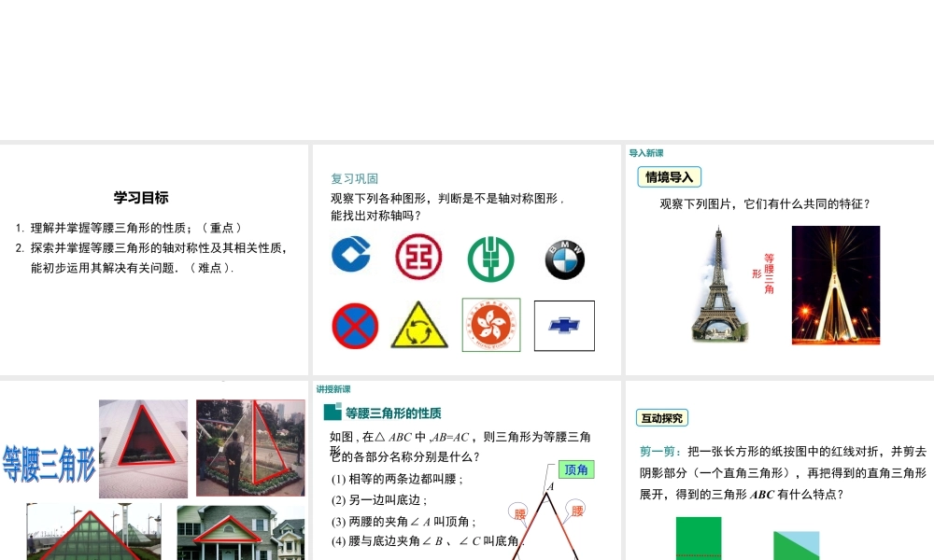The height and width of the screenshot is (560, 934).
Task: Click the 互动探究 label button
Action: 662,417
